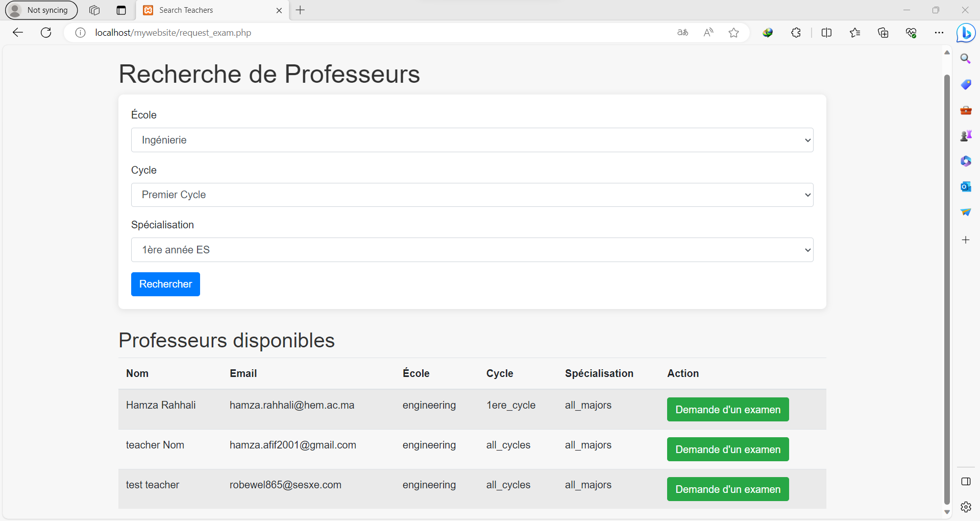Click the browser refresh icon

click(x=46, y=33)
